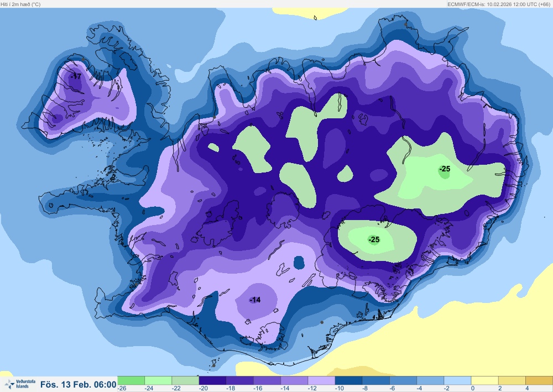
Task: Pick the -4 to -2 light blue legend swatch
Action: 430,380
